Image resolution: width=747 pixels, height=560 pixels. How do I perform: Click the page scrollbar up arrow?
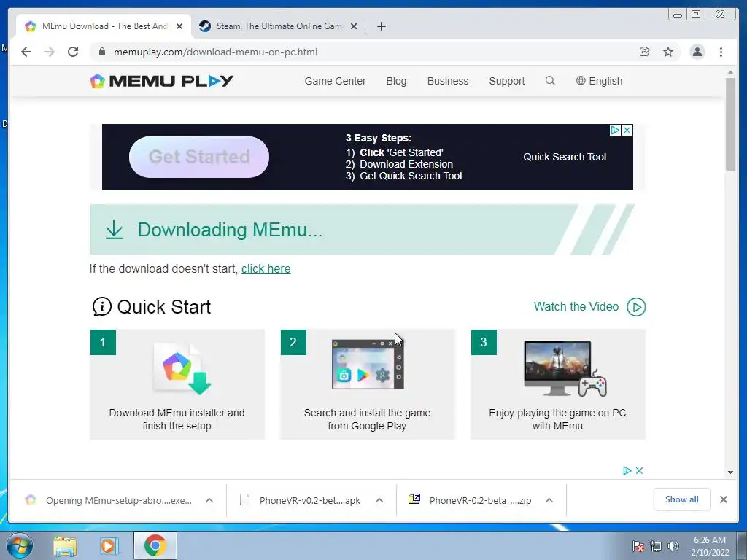tap(730, 72)
